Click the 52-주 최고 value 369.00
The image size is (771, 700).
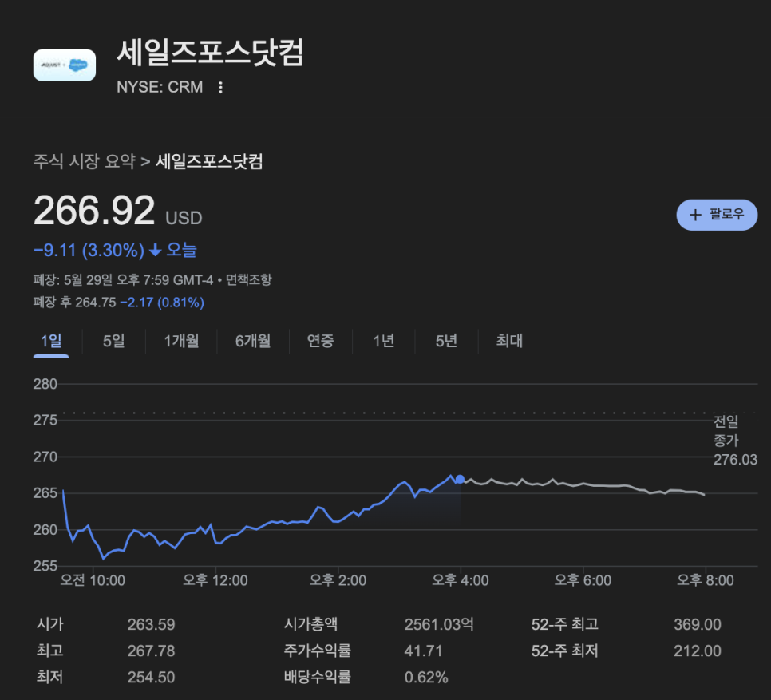pyautogui.click(x=698, y=624)
